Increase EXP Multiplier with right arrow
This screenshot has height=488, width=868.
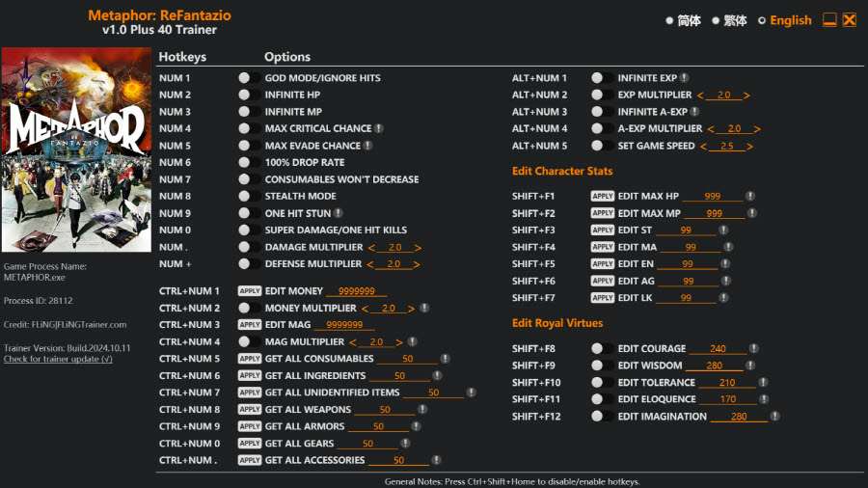(x=746, y=95)
